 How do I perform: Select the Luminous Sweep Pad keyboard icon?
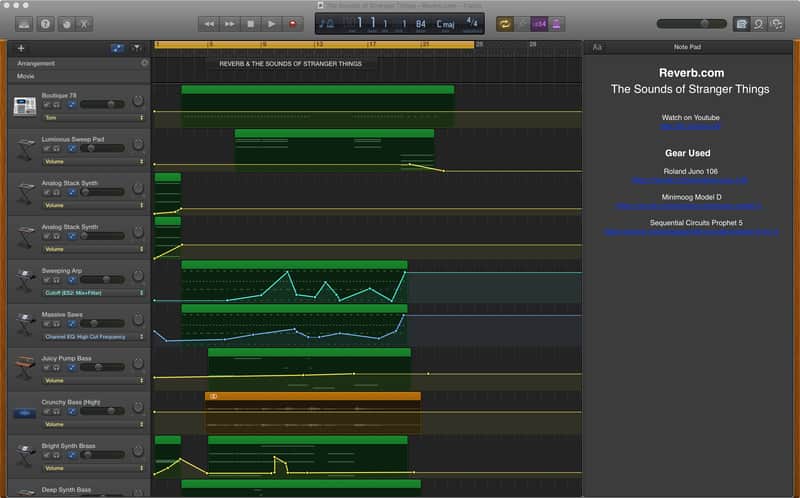point(24,150)
